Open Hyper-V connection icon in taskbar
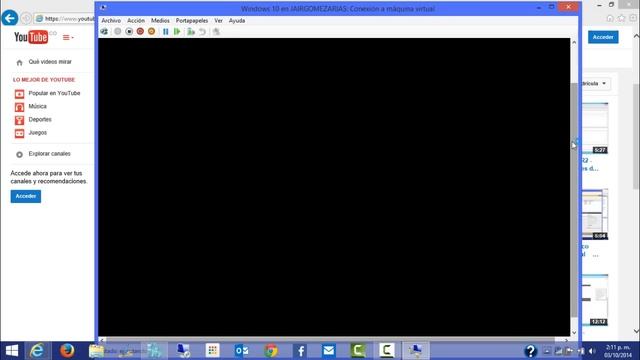This screenshot has height=360, width=640. coord(416,351)
